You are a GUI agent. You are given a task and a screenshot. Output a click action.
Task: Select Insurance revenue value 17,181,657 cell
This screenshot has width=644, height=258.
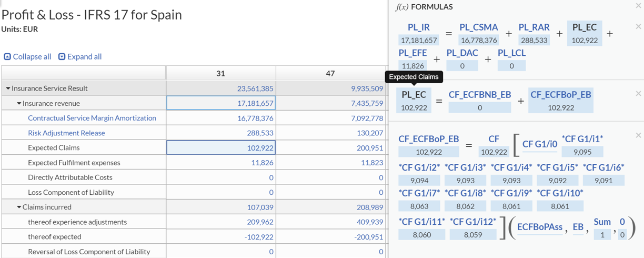pos(220,103)
